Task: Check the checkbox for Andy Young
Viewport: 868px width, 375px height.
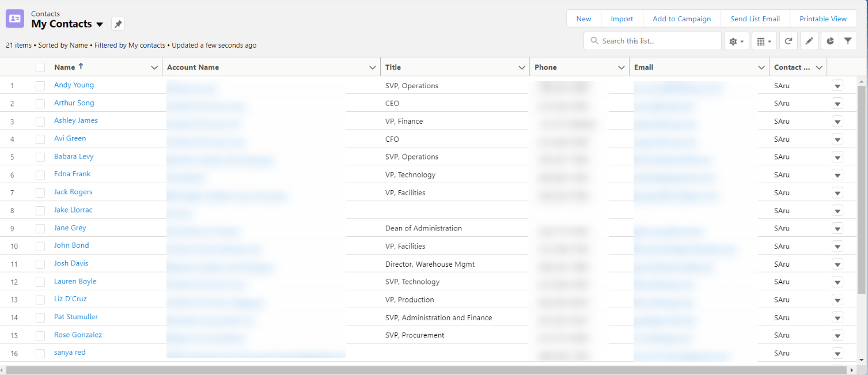Action: pos(40,85)
